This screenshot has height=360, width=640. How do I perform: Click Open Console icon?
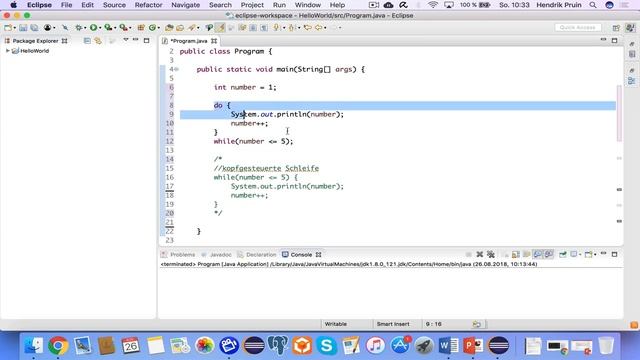point(588,254)
